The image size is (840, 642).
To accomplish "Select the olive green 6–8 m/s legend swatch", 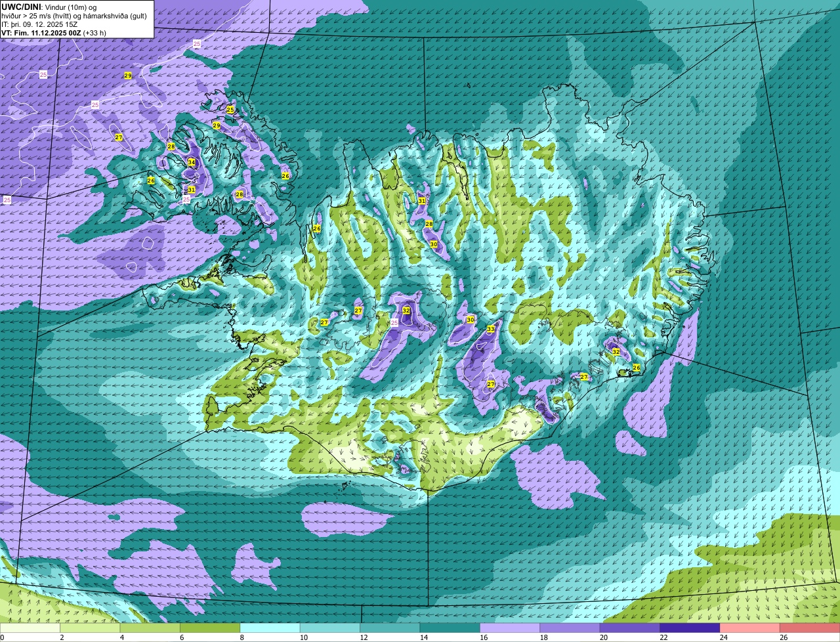I will [x=210, y=628].
